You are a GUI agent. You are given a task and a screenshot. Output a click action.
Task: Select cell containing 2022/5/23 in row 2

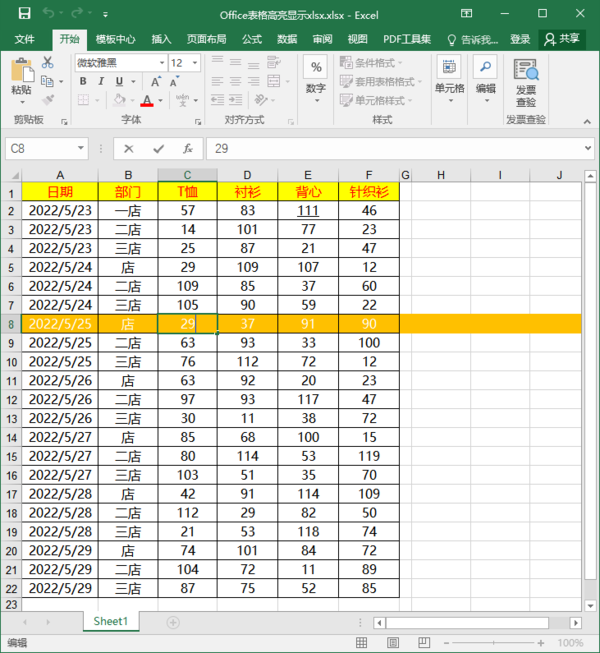pos(60,211)
